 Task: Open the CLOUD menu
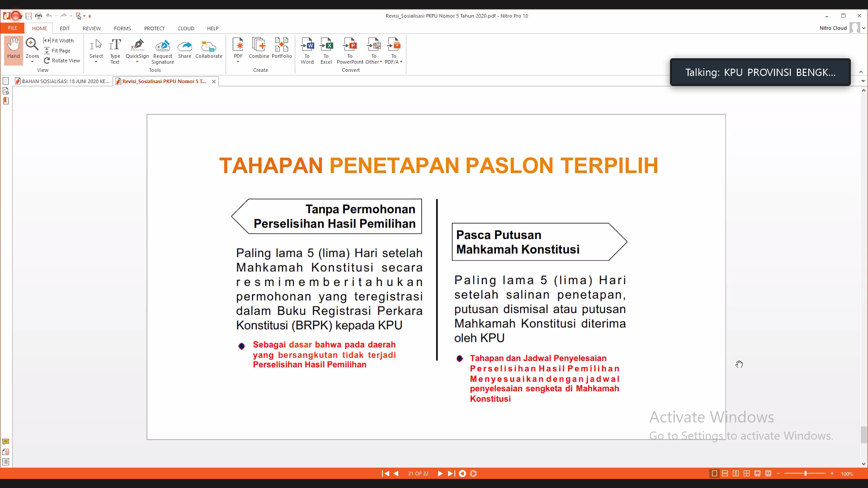(186, 28)
